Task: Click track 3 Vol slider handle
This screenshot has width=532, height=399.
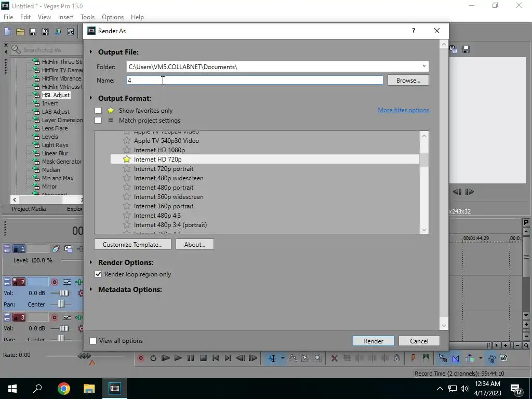Action: tap(63, 328)
